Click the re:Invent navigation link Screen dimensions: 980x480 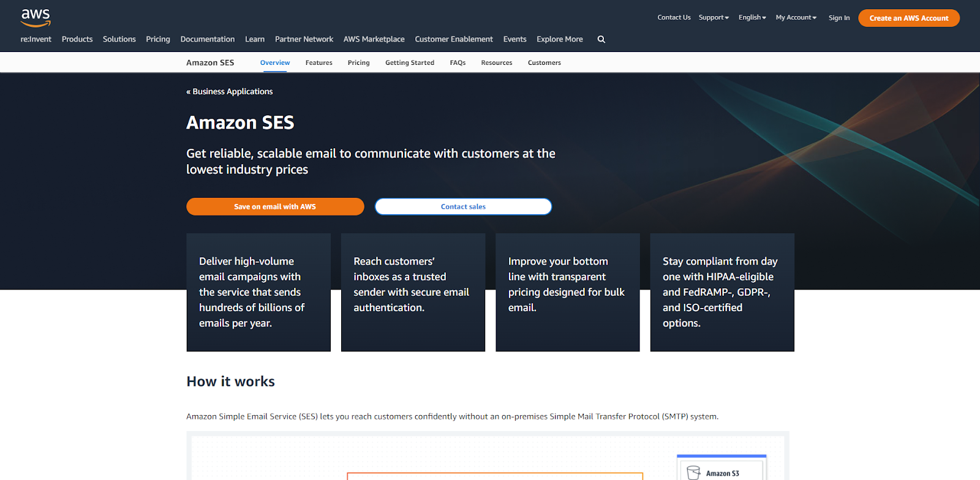pos(36,39)
